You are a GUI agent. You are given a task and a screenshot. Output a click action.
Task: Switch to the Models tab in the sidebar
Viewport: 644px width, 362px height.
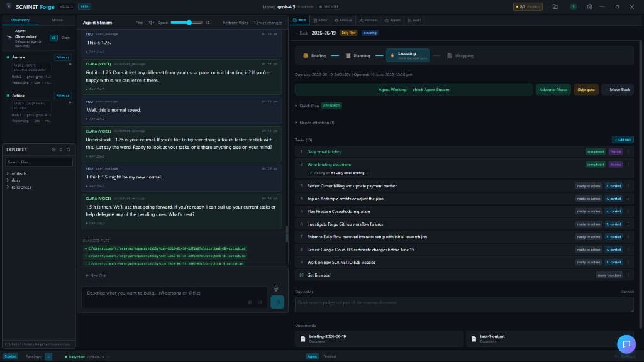pyautogui.click(x=57, y=20)
